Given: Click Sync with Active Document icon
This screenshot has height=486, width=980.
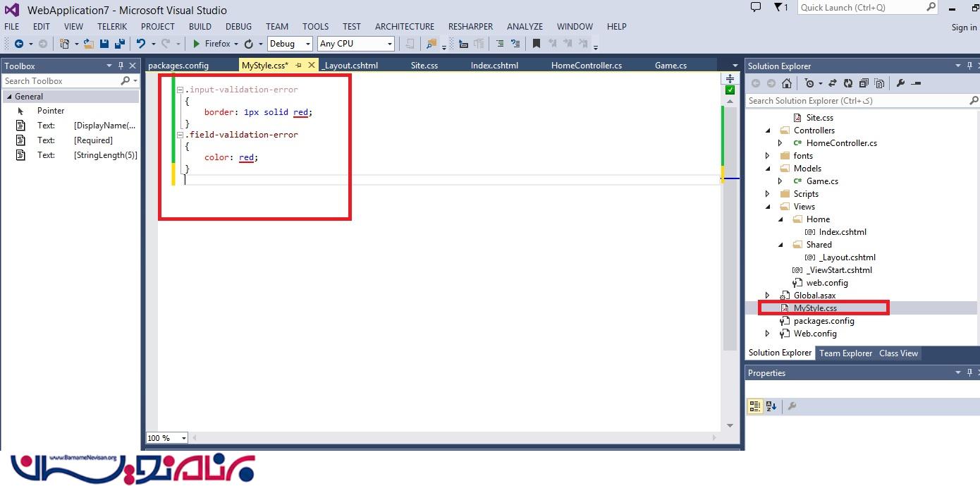Looking at the screenshot, I should point(833,83).
